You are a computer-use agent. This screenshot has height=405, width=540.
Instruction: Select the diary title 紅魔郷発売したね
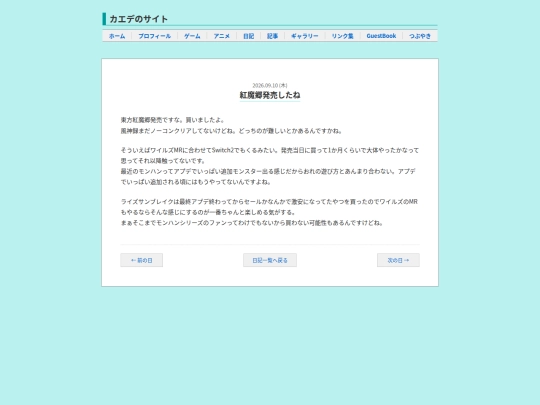click(x=270, y=95)
